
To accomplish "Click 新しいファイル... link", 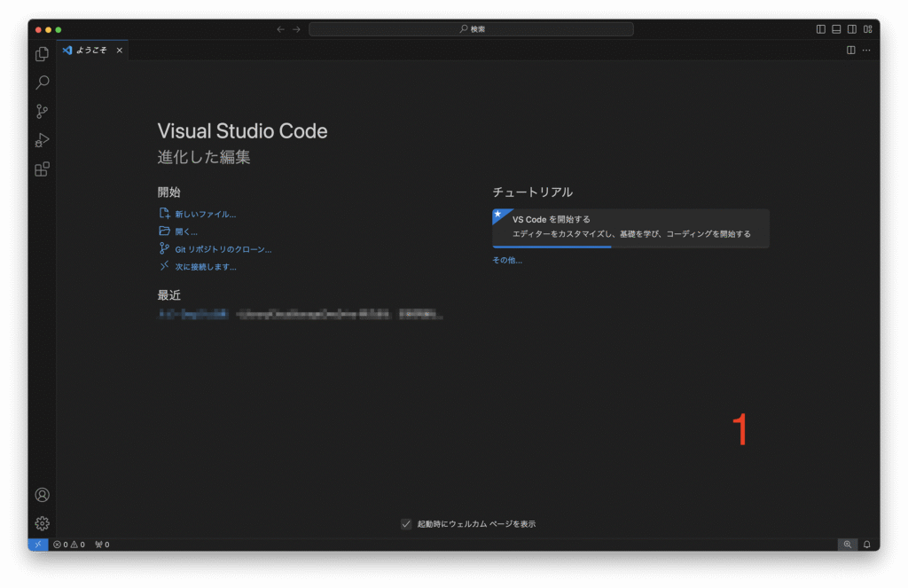I will 206,215.
